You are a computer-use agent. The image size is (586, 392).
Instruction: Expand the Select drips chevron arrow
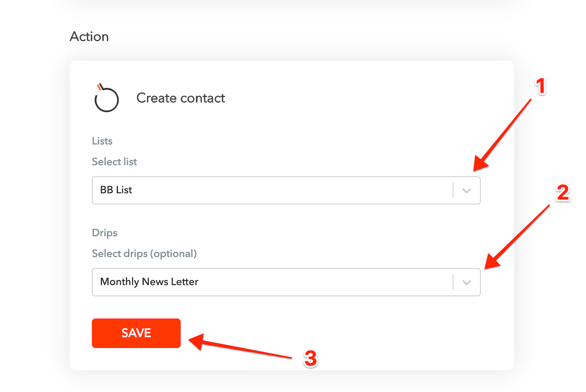[467, 283]
